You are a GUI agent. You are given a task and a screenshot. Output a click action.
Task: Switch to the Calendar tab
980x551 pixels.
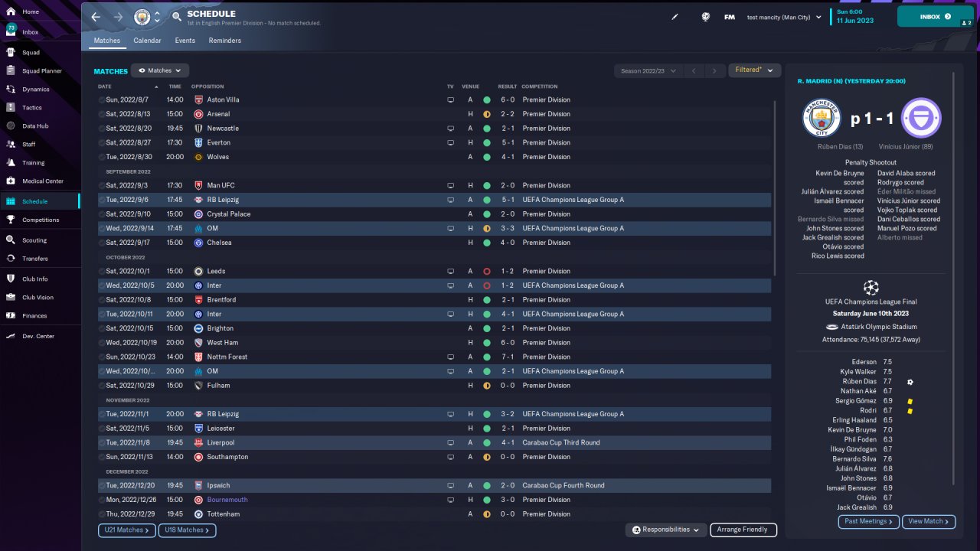pyautogui.click(x=147, y=41)
